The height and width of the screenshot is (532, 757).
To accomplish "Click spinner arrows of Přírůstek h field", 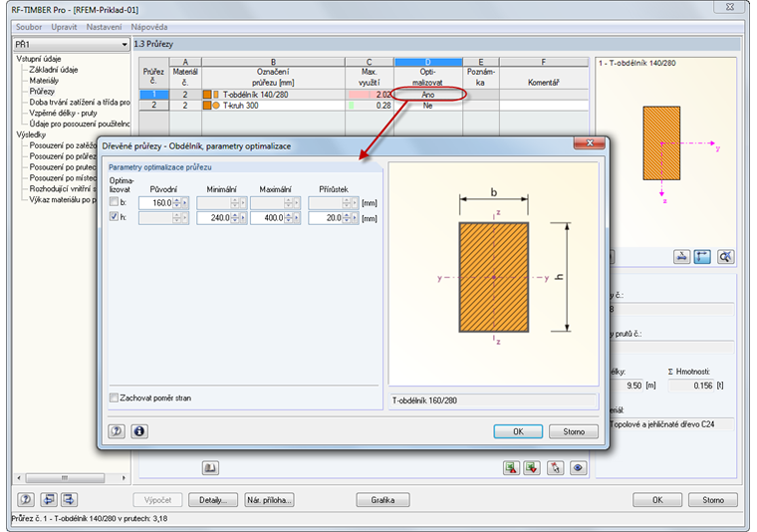I will click(347, 218).
